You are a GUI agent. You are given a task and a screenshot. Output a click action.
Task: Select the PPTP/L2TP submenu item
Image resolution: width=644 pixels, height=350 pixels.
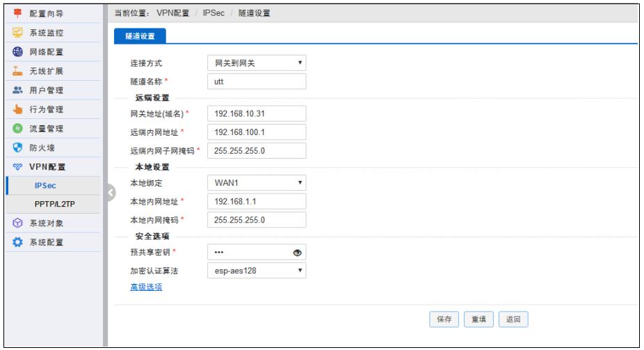point(54,204)
